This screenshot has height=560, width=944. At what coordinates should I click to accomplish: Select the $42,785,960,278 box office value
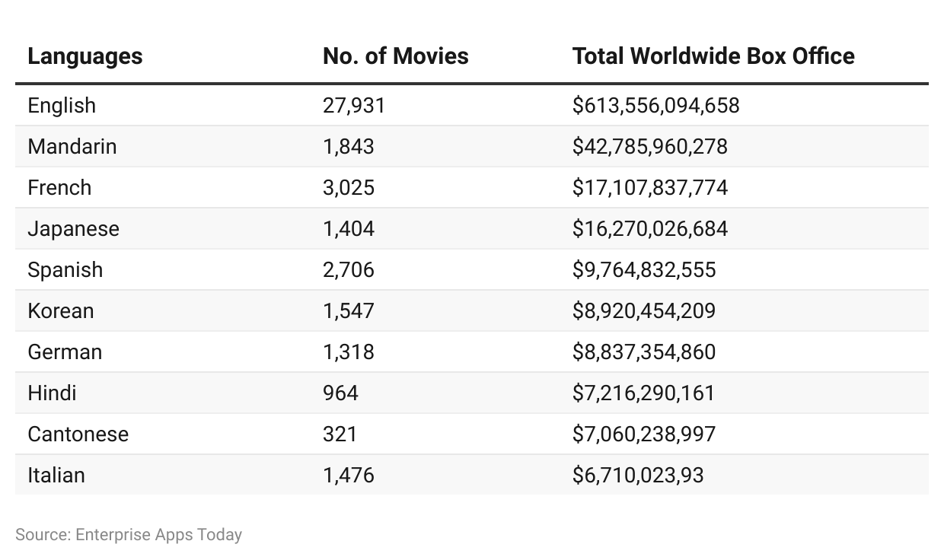pos(650,146)
